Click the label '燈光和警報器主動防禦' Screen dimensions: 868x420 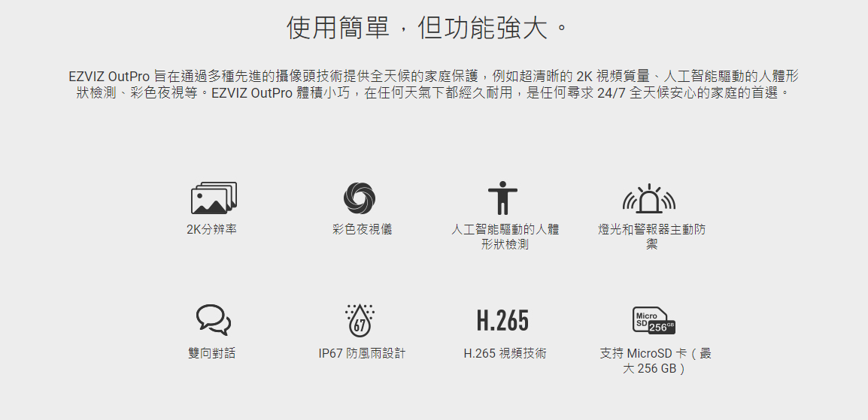652,237
